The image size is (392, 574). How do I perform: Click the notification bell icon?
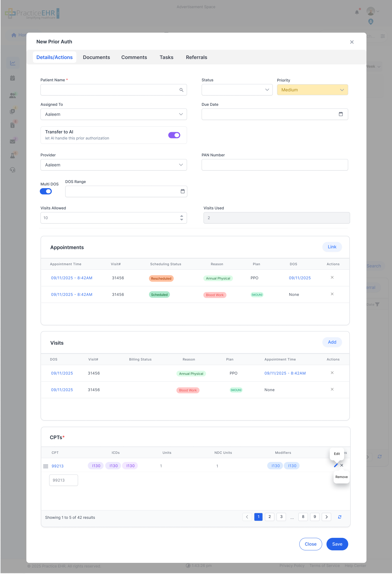[x=357, y=12]
